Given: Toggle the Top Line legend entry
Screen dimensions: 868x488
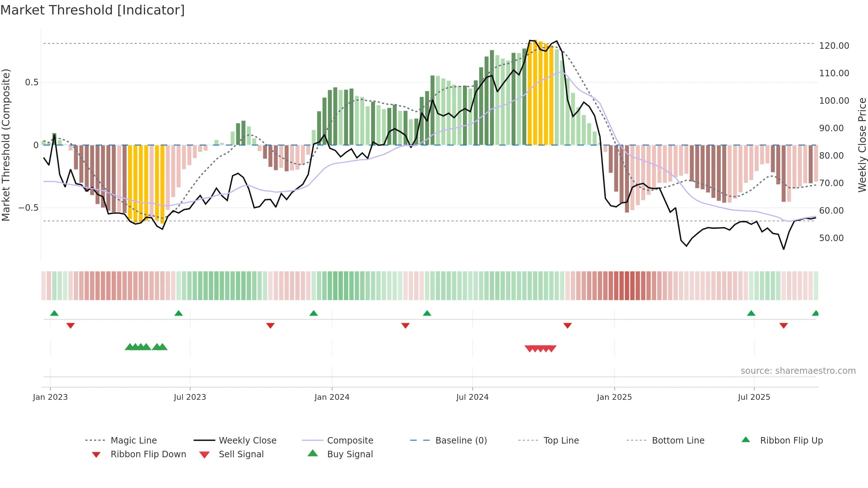Looking at the screenshot, I should click(549, 440).
